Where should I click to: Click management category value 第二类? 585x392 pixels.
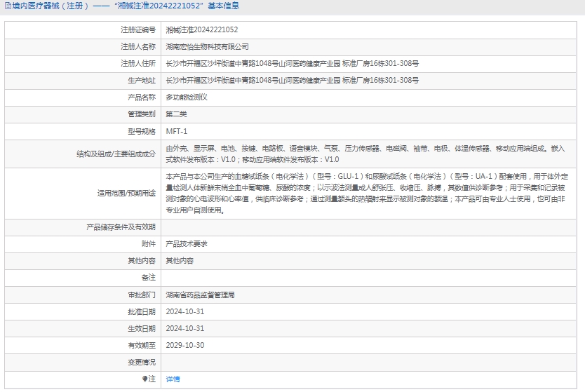[x=176, y=114]
